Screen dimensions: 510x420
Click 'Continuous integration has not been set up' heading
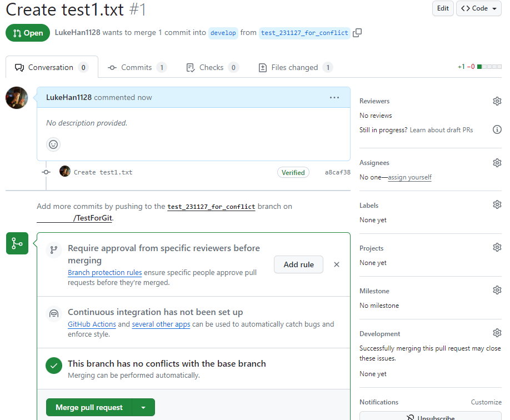click(155, 312)
